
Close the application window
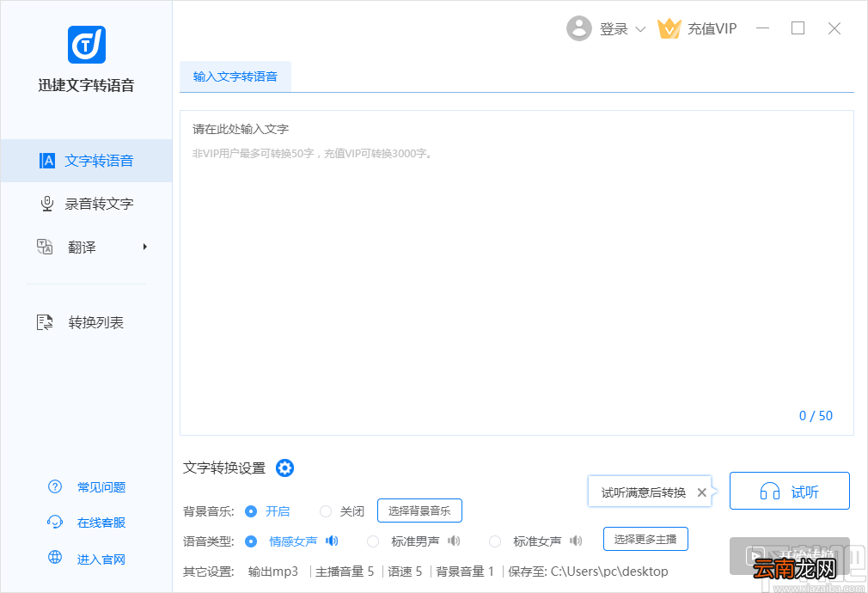tap(834, 28)
